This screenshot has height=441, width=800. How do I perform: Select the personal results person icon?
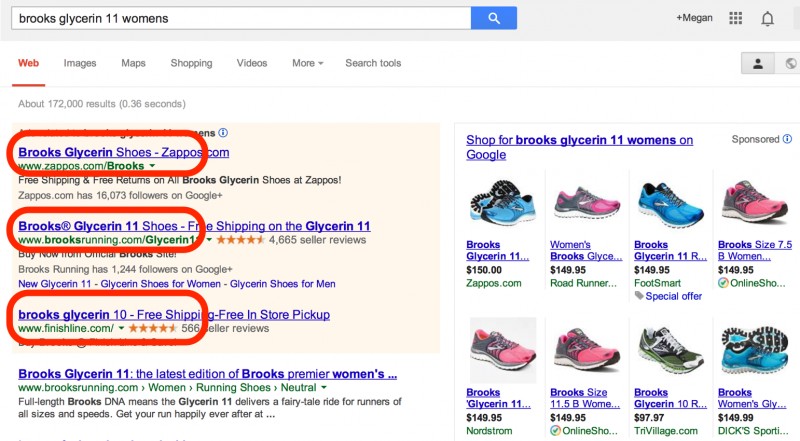(x=758, y=64)
